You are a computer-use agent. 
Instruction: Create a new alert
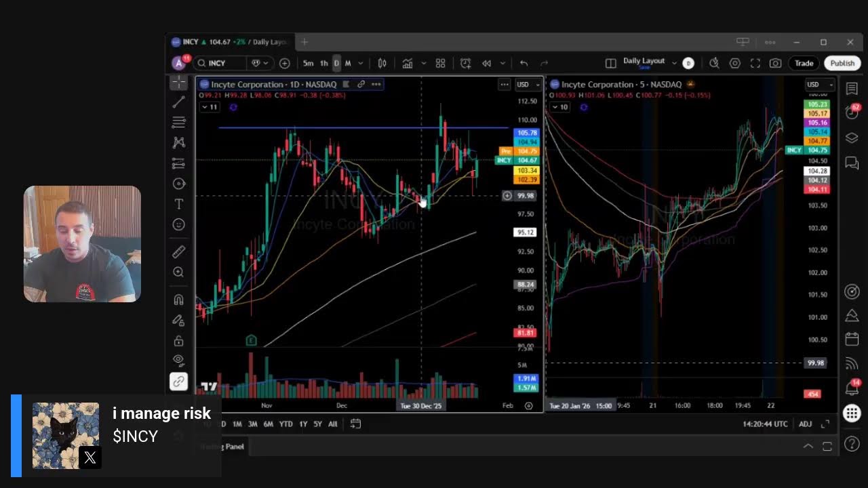click(465, 63)
